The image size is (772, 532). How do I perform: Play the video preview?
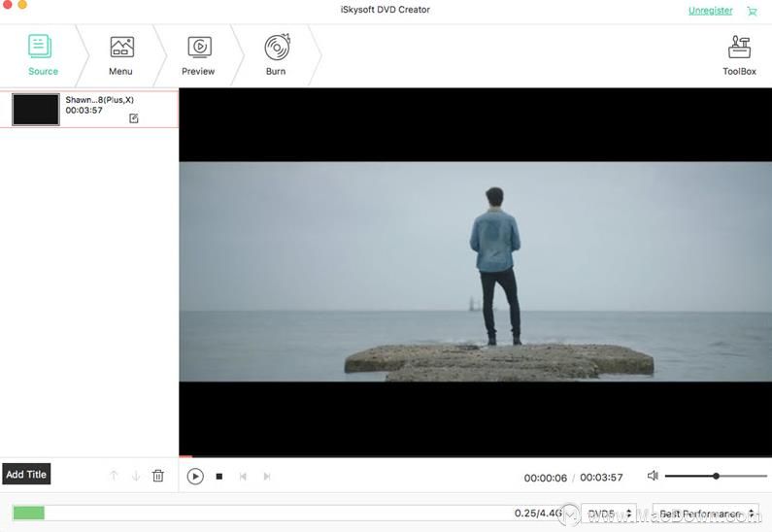[x=195, y=477]
